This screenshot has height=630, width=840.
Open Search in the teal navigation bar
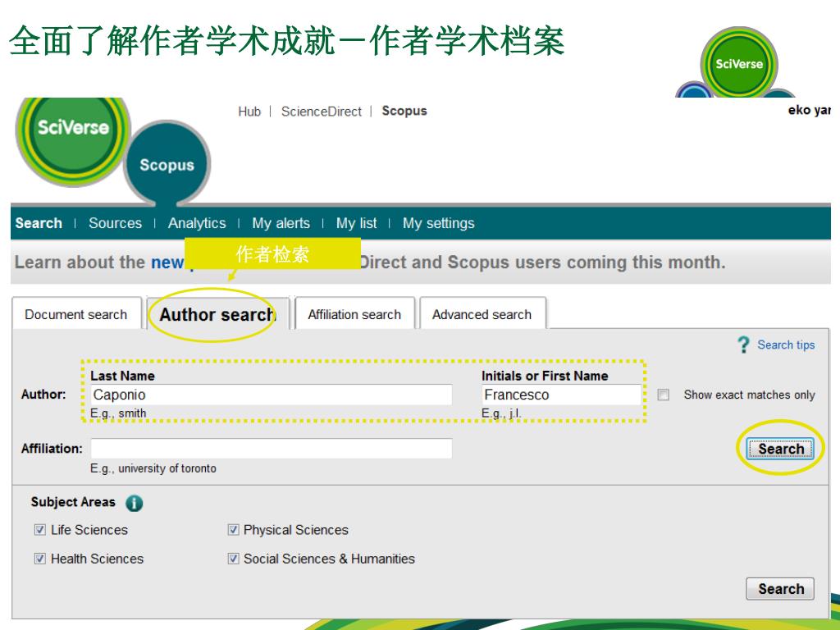pos(39,223)
